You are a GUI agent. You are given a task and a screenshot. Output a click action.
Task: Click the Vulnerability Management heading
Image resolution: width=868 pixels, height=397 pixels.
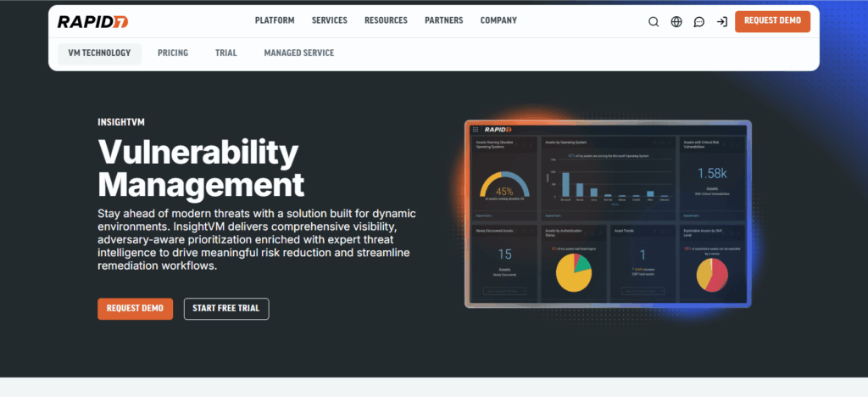pyautogui.click(x=201, y=168)
